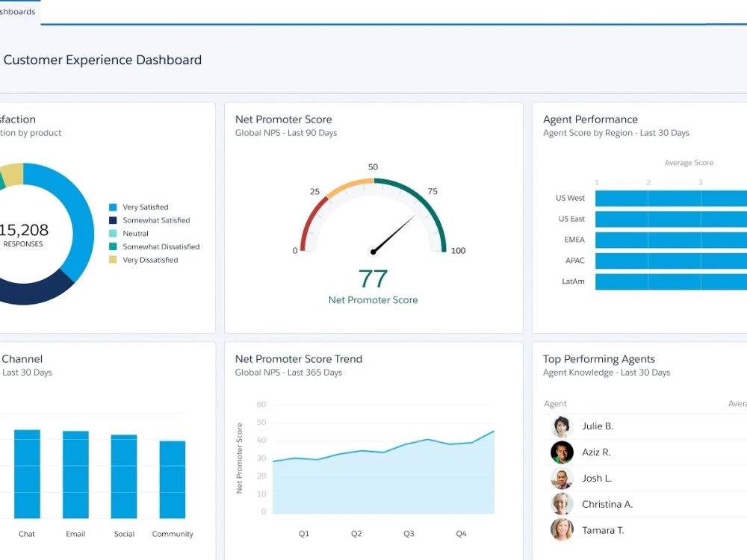Click Julie B.'s avatar photo

(562, 426)
